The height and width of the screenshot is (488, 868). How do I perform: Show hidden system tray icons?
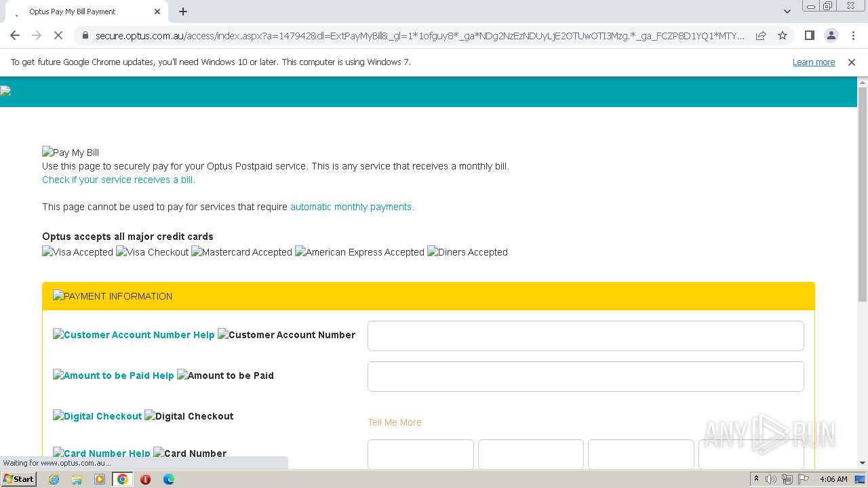click(x=757, y=479)
